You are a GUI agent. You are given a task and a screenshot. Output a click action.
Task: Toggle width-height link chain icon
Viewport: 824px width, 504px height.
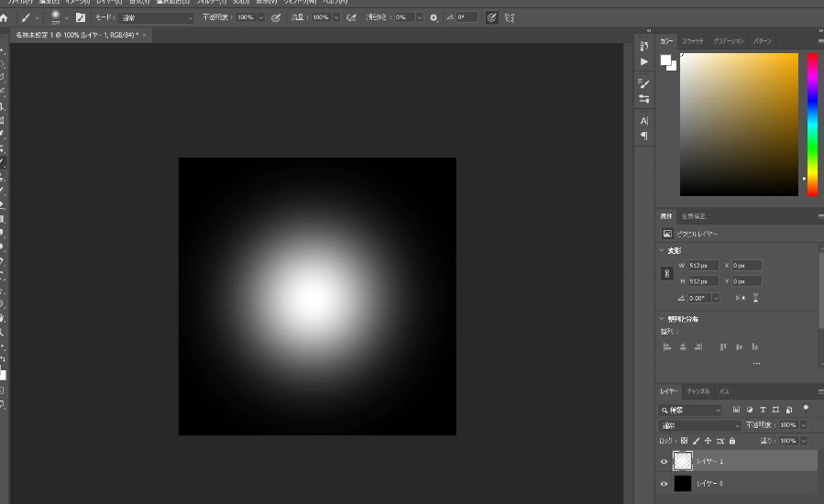point(667,273)
